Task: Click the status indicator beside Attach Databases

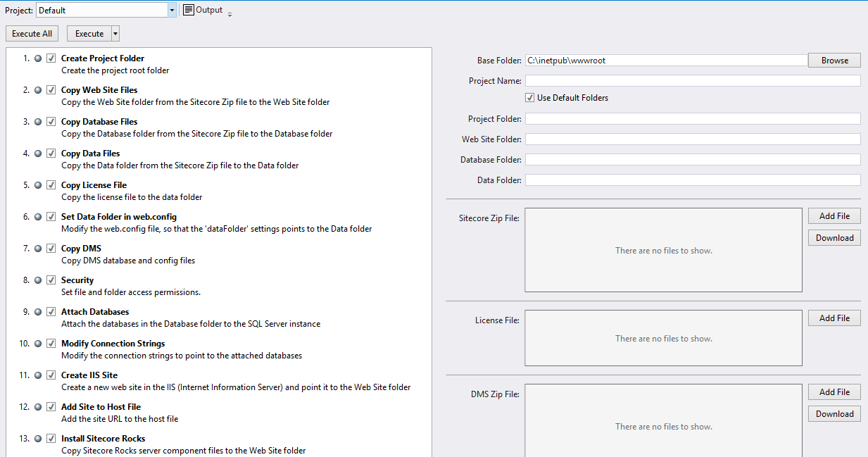Action: 37,311
